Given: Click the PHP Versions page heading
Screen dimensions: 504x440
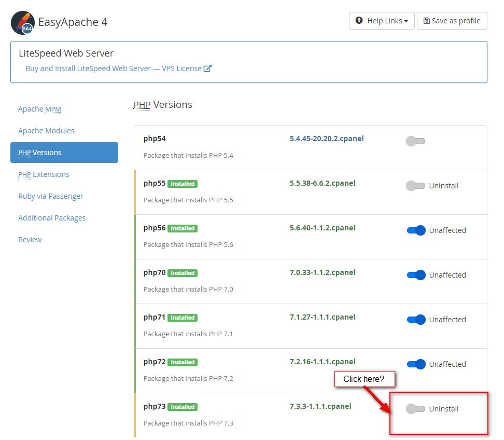Looking at the screenshot, I should tap(163, 105).
